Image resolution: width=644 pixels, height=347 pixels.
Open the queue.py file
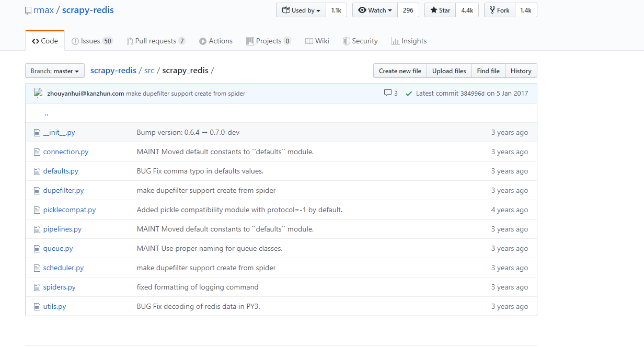point(58,249)
